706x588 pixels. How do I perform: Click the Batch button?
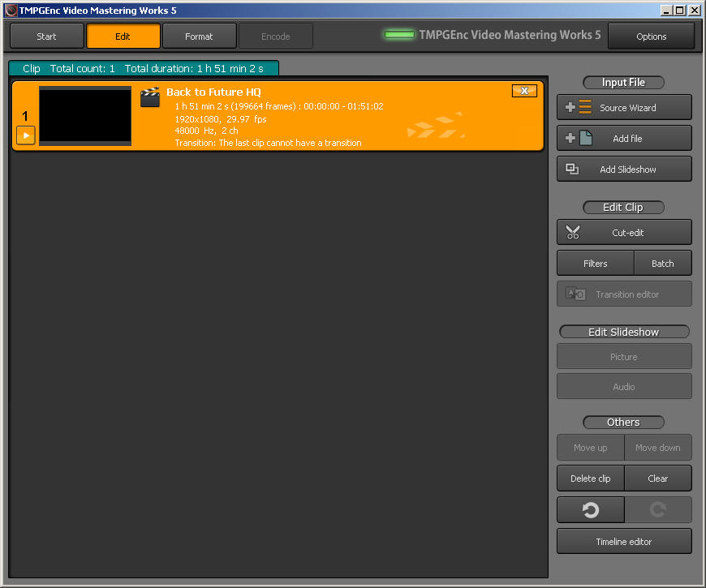(662, 264)
